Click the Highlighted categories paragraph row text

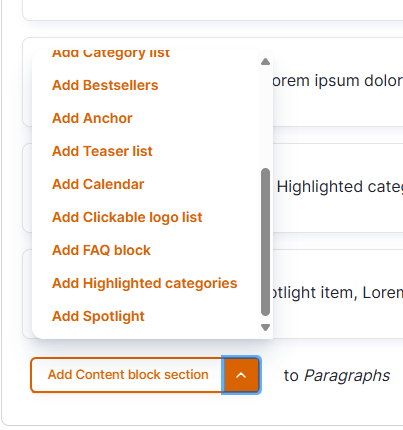pyautogui.click(x=339, y=187)
